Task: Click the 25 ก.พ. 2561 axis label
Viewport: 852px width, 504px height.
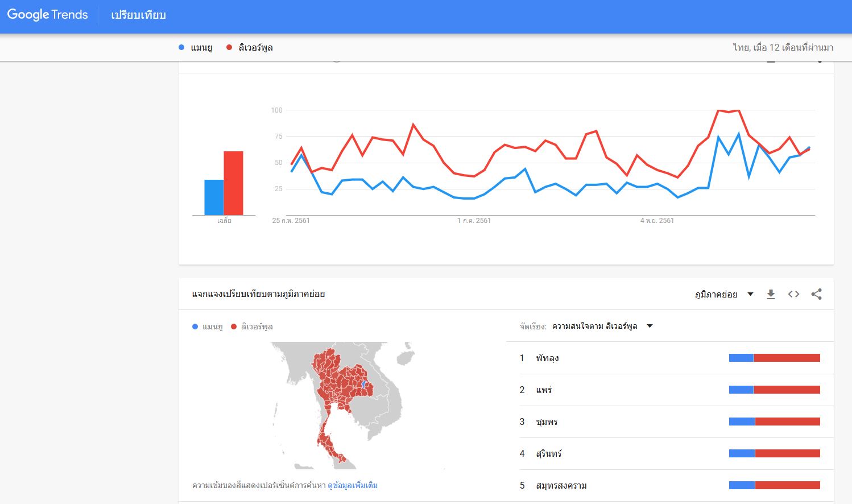Action: tap(291, 221)
